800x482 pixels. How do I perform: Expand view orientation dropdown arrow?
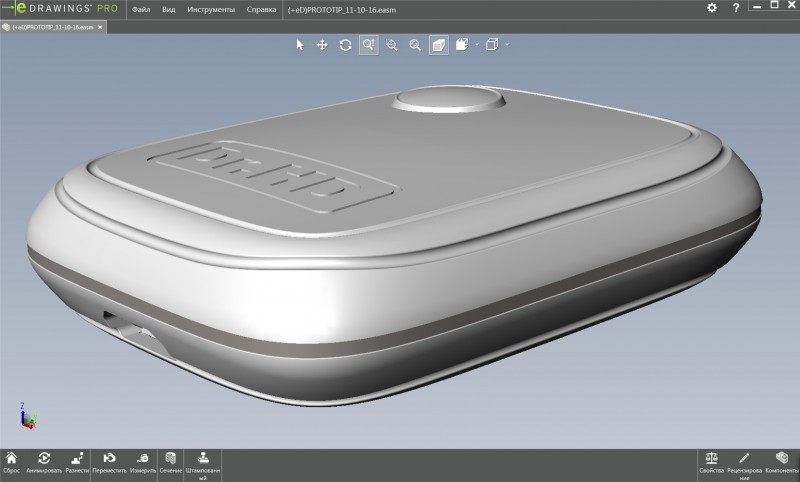tap(507, 45)
